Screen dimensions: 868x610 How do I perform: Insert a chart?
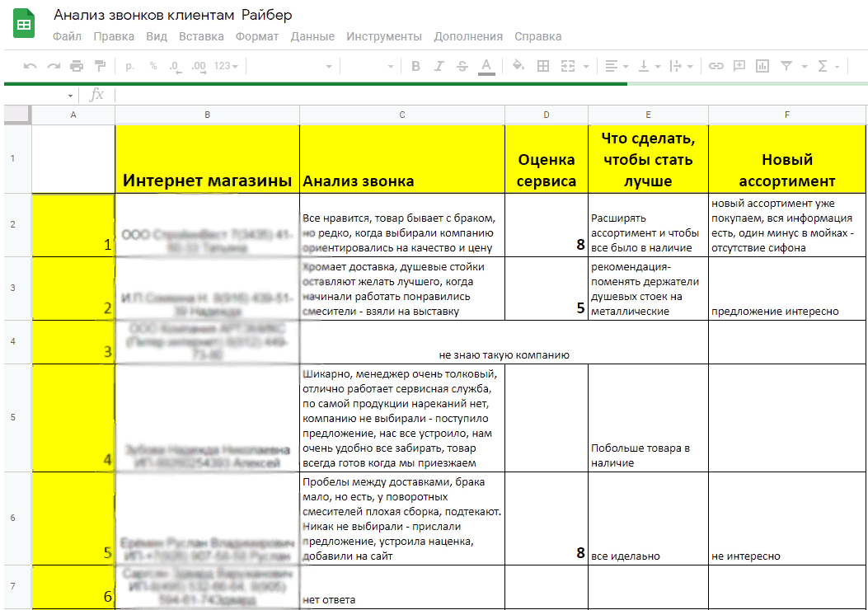(x=762, y=67)
